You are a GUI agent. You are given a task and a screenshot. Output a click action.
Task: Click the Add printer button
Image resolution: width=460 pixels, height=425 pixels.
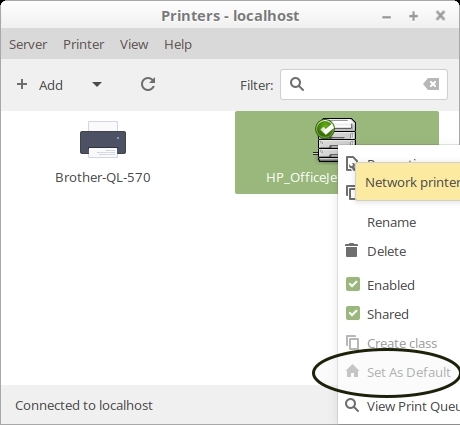40,85
